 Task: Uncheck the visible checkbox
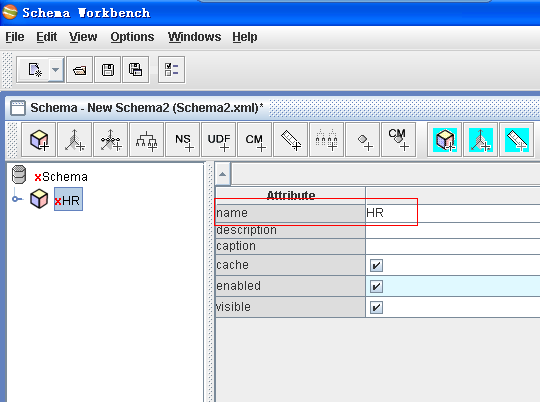tap(376, 307)
